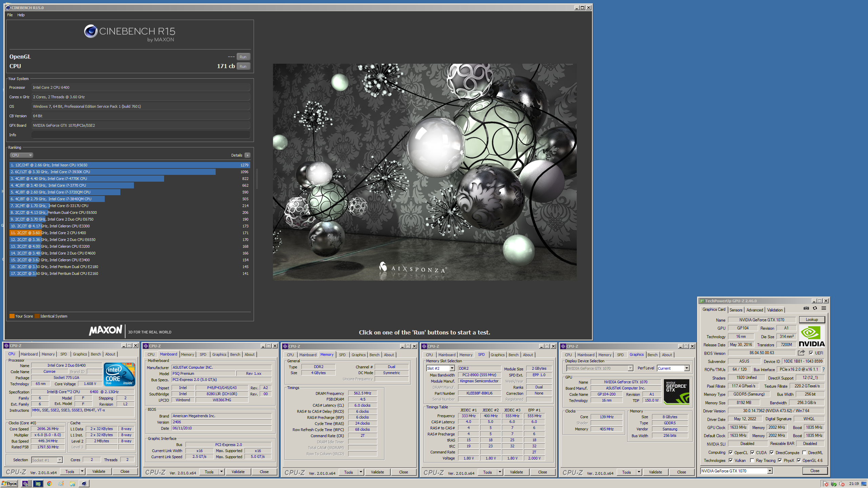The image size is (868, 488).
Task: Open the GPU-Z hamburger menu icon
Action: [824, 308]
